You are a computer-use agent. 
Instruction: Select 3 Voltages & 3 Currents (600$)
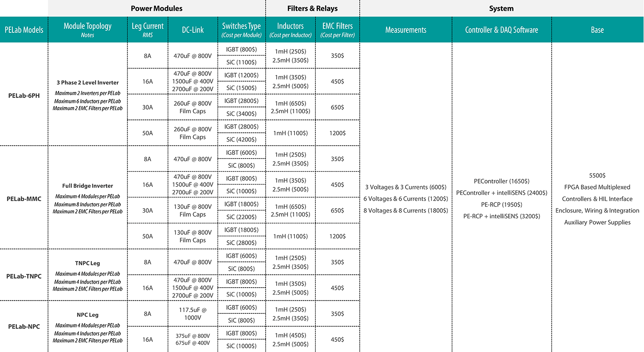(x=406, y=187)
